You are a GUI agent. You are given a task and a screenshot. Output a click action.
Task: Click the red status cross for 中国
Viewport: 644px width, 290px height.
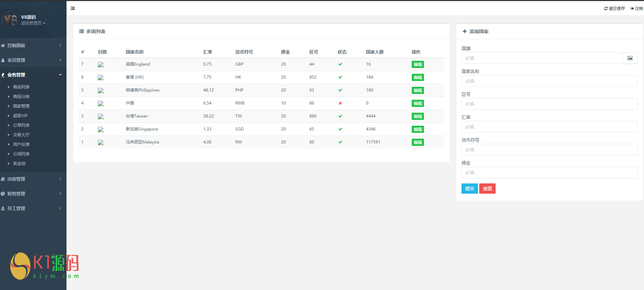click(x=340, y=103)
